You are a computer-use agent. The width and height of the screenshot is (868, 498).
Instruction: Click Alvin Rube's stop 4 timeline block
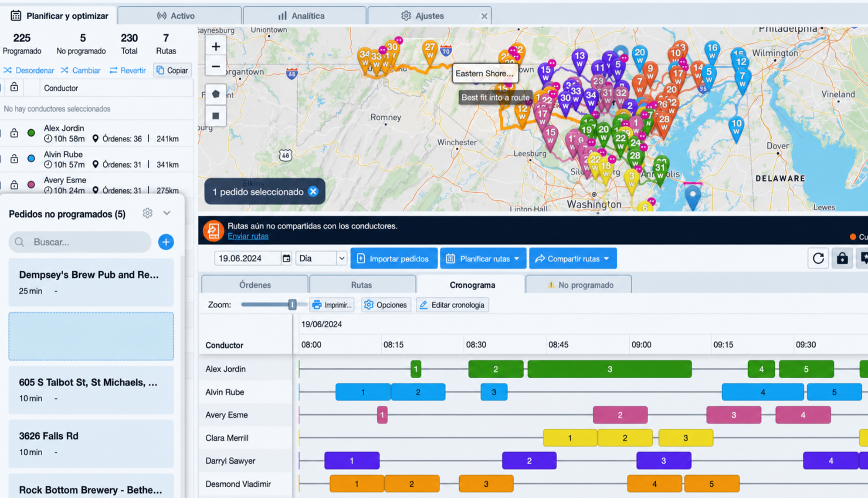coord(763,392)
